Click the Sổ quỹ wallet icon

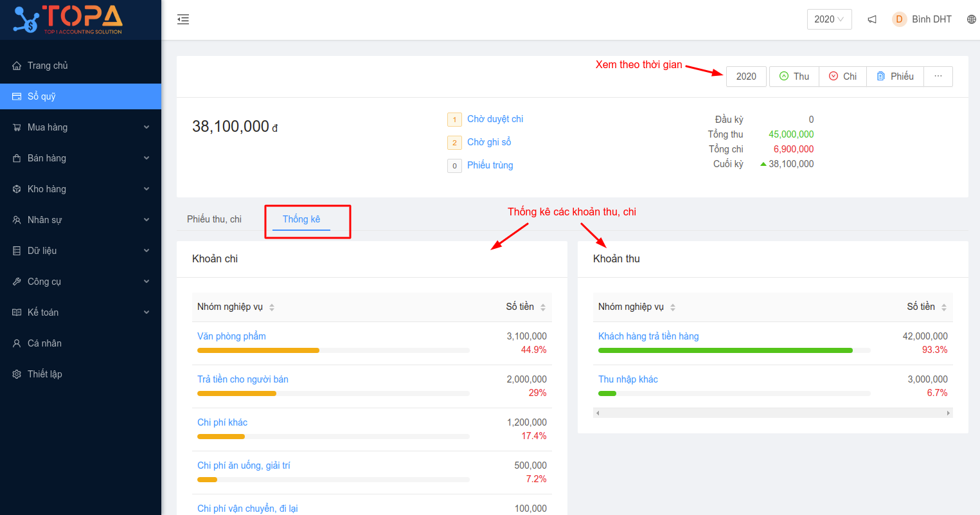(x=17, y=96)
